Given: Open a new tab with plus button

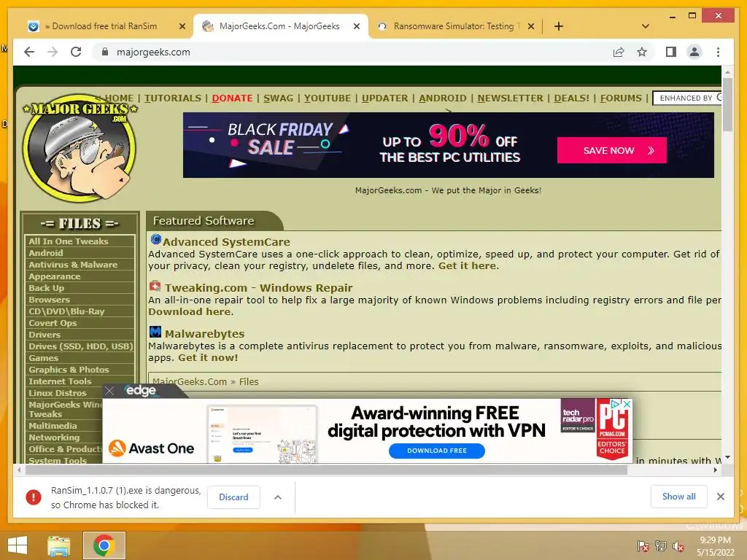Looking at the screenshot, I should [559, 26].
